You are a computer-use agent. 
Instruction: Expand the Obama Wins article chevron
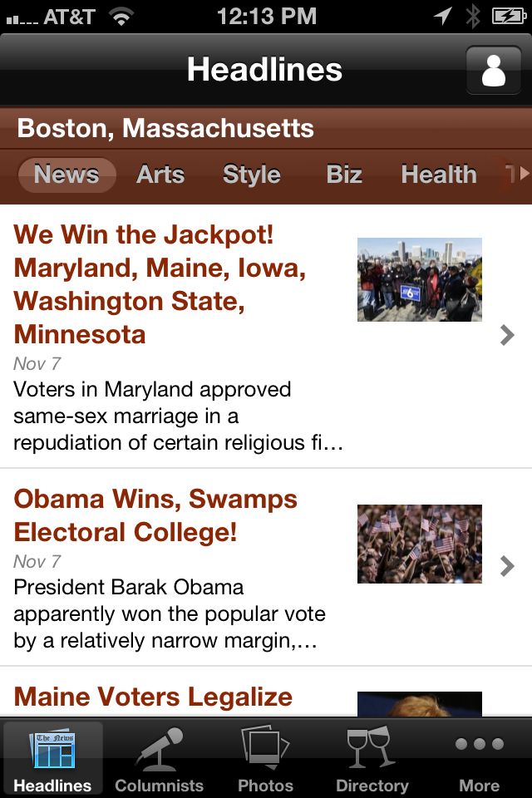(507, 566)
